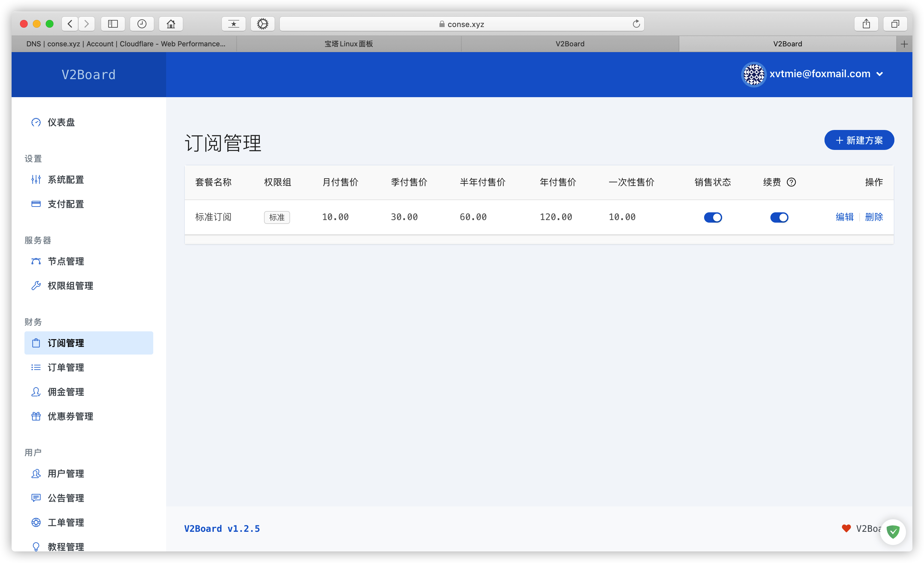
Task: Open 订阅管理 in the sidebar
Action: click(89, 343)
